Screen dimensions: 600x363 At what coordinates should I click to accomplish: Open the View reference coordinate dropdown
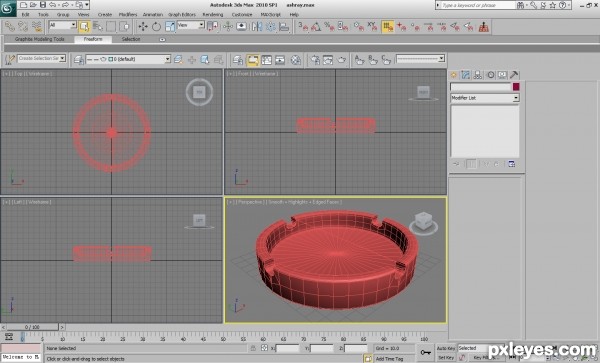coord(191,25)
